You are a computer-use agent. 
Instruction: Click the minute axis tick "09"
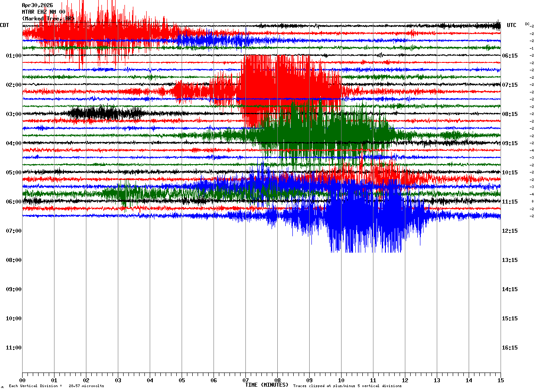[x=309, y=380]
